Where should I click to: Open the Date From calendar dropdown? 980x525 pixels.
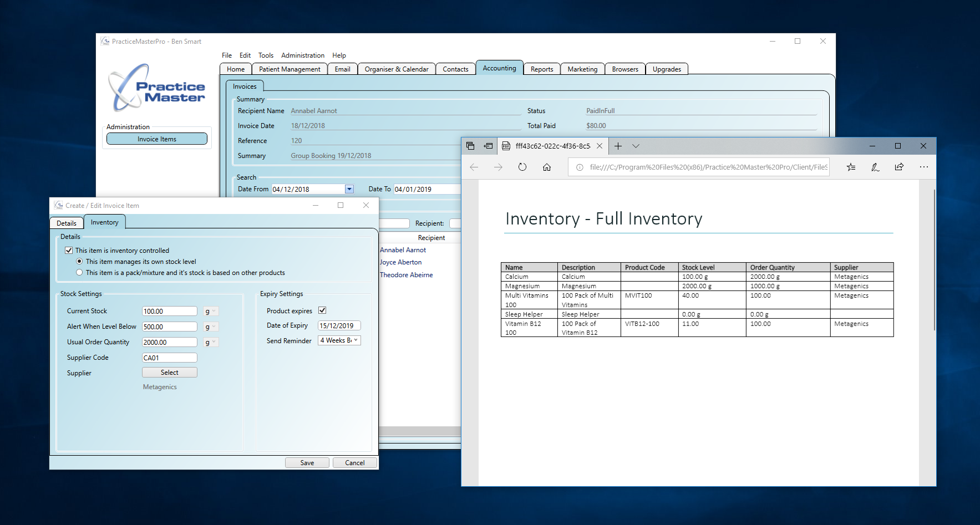349,188
